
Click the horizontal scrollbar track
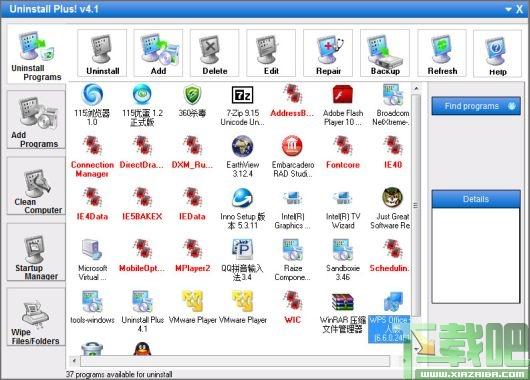(235, 361)
